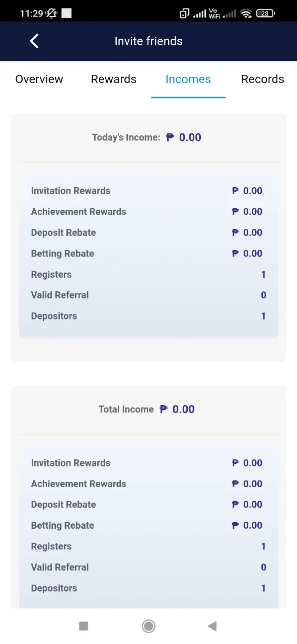Tap the peso icon beside Today's Income
This screenshot has width=297, height=644.
pos(170,137)
